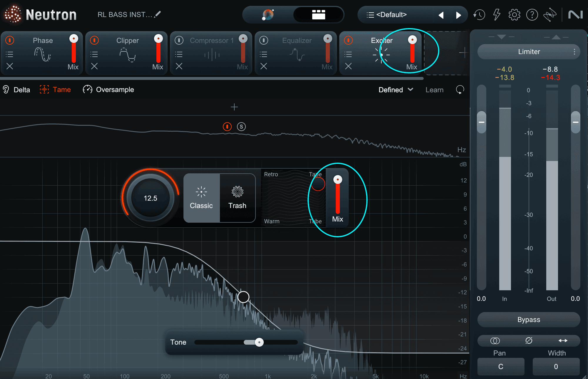Viewport: 588px width, 379px height.
Task: Invert phase with the crossed circle icon
Action: point(529,341)
